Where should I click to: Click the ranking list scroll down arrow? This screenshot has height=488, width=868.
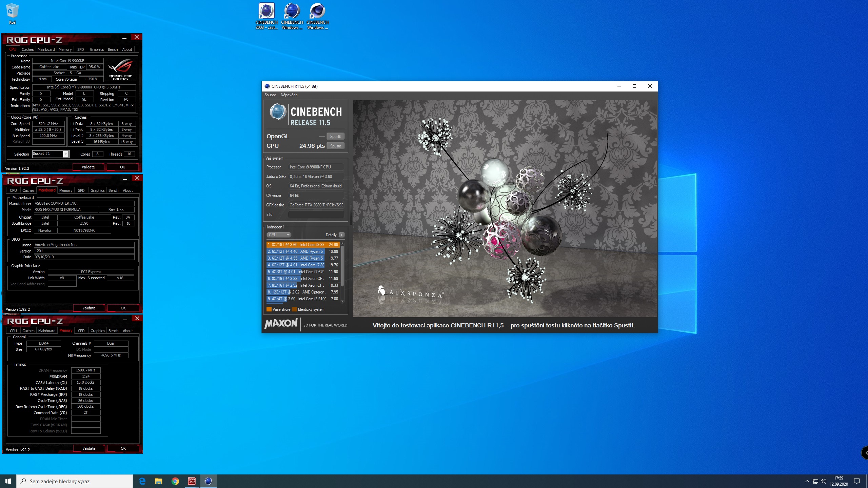pyautogui.click(x=342, y=301)
